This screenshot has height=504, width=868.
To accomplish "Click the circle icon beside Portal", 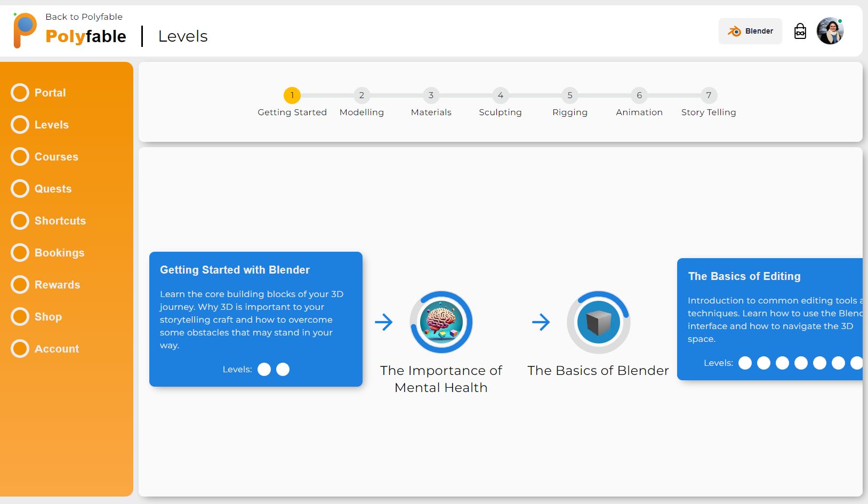I will coord(20,92).
